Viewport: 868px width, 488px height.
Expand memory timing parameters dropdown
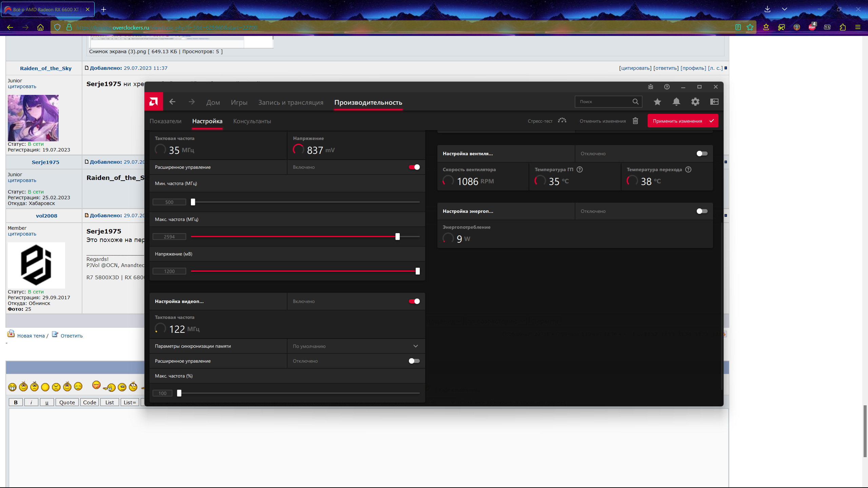[x=415, y=346]
